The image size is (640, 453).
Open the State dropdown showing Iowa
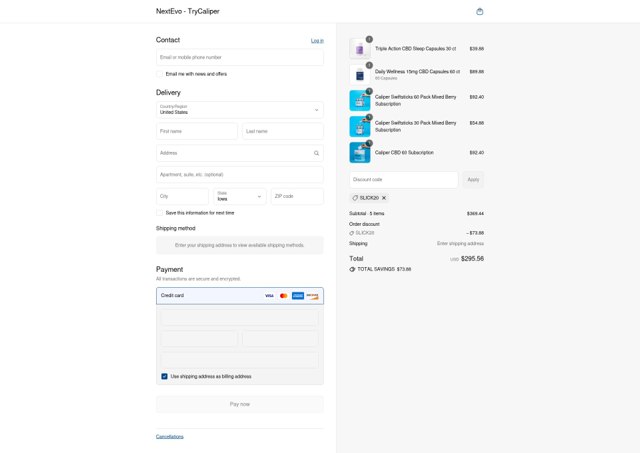(x=240, y=196)
